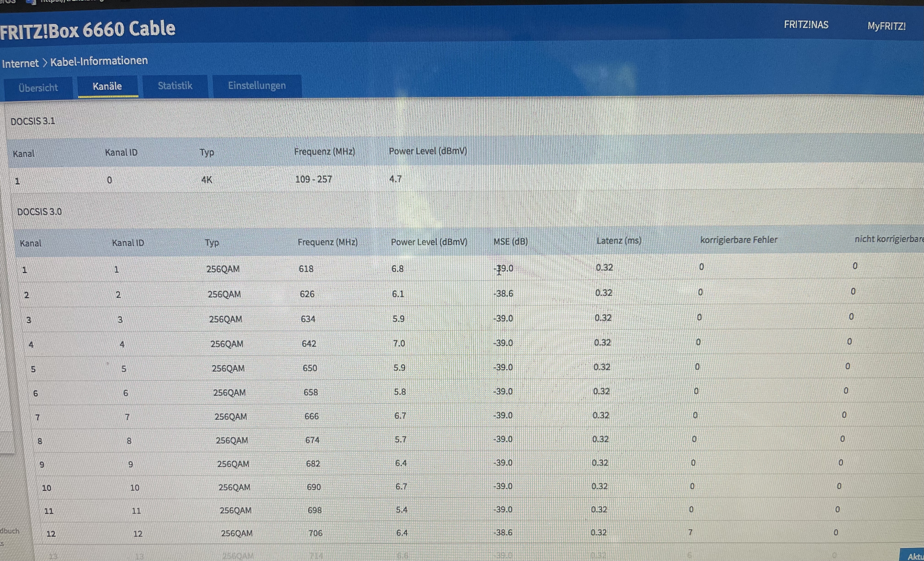Click the DOCSIS 3.1 section heading

[33, 121]
